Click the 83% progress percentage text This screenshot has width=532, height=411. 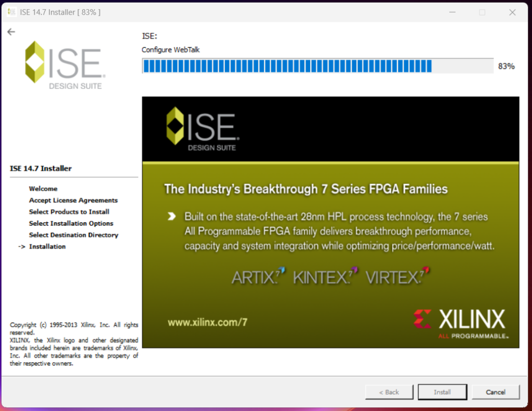point(506,66)
